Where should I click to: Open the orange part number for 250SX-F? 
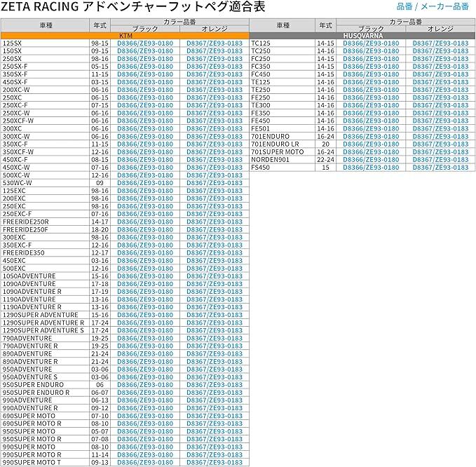[215, 66]
